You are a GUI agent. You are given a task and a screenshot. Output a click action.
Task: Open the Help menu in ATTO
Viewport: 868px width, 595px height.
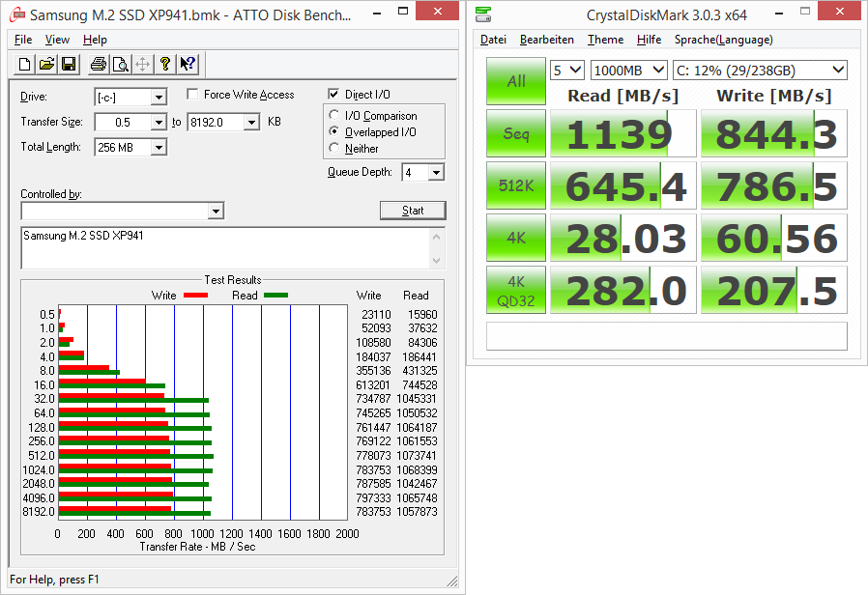click(x=95, y=40)
